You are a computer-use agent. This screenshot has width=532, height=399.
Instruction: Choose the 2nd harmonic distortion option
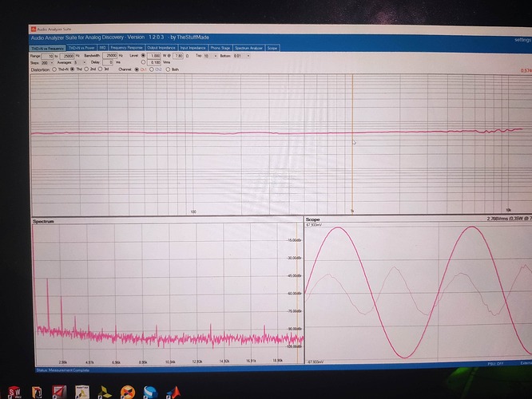click(x=87, y=69)
